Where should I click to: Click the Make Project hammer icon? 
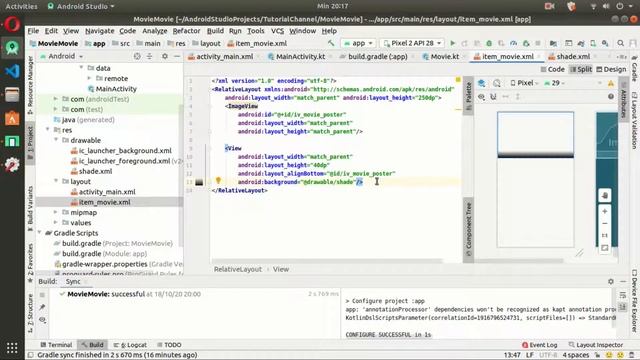point(331,43)
